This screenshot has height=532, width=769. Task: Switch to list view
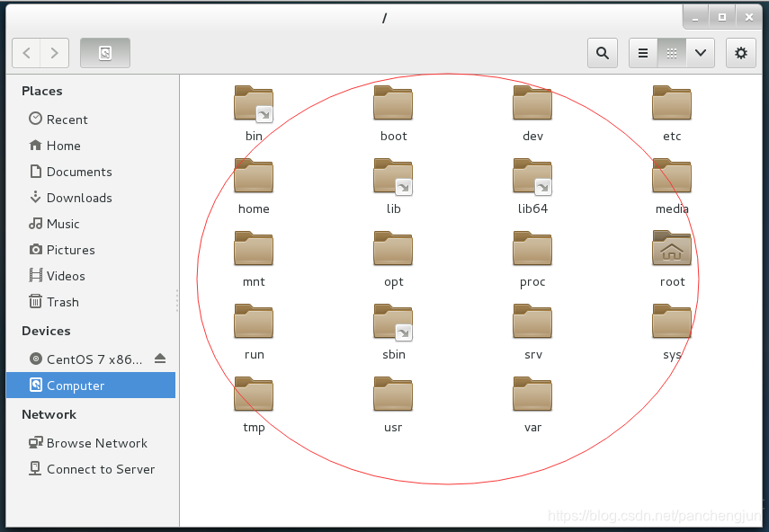coord(643,53)
